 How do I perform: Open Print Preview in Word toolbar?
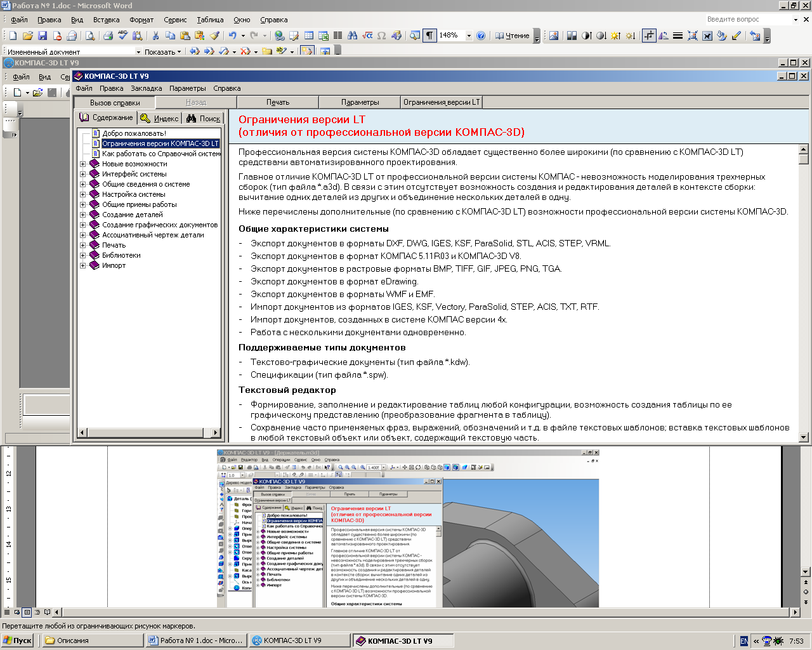point(89,36)
